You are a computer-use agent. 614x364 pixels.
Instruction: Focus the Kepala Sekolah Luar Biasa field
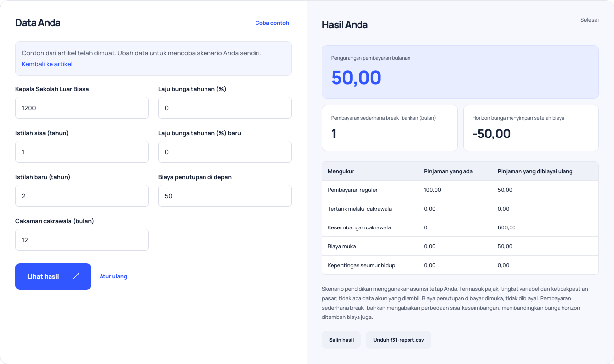point(82,108)
